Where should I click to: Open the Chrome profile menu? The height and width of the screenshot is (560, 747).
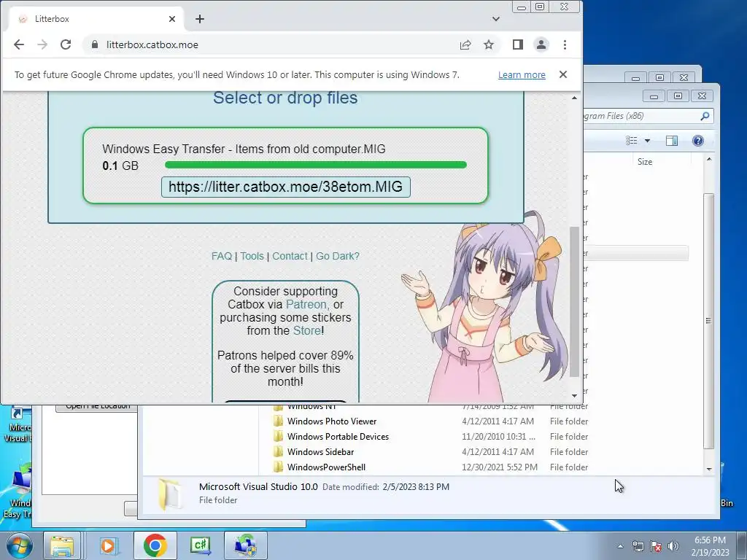click(x=541, y=44)
